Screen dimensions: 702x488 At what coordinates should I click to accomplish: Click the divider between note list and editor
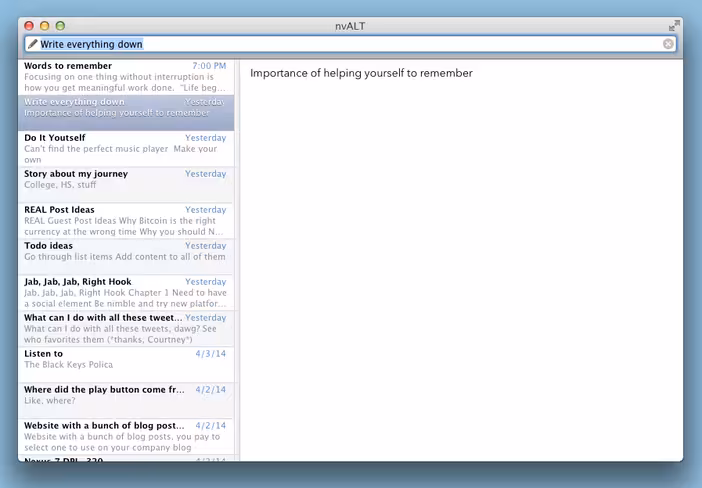(x=237, y=260)
